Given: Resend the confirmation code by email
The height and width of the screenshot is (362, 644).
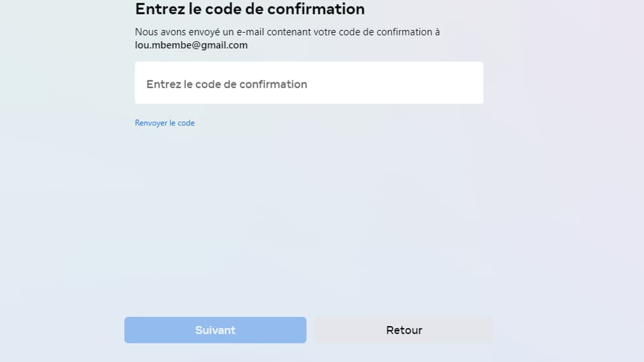Looking at the screenshot, I should coord(165,123).
